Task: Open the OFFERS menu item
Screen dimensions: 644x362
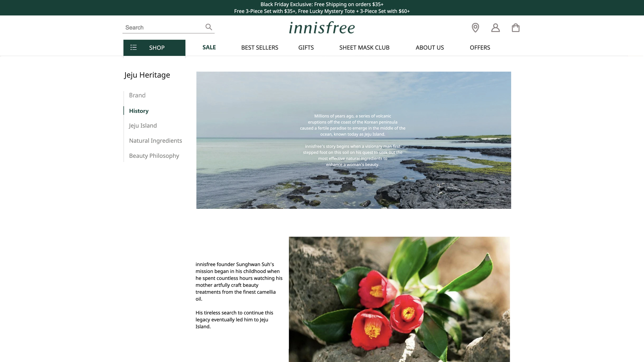Action: 480,47
